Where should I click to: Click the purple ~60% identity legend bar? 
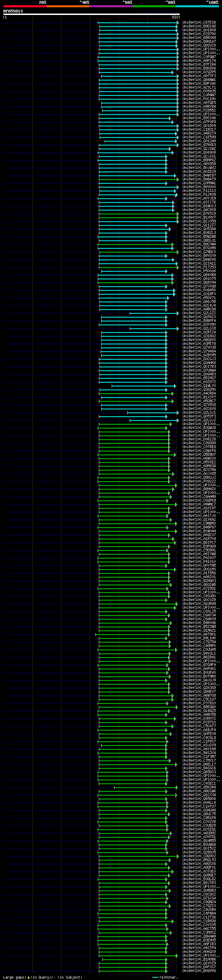click(111, 6)
